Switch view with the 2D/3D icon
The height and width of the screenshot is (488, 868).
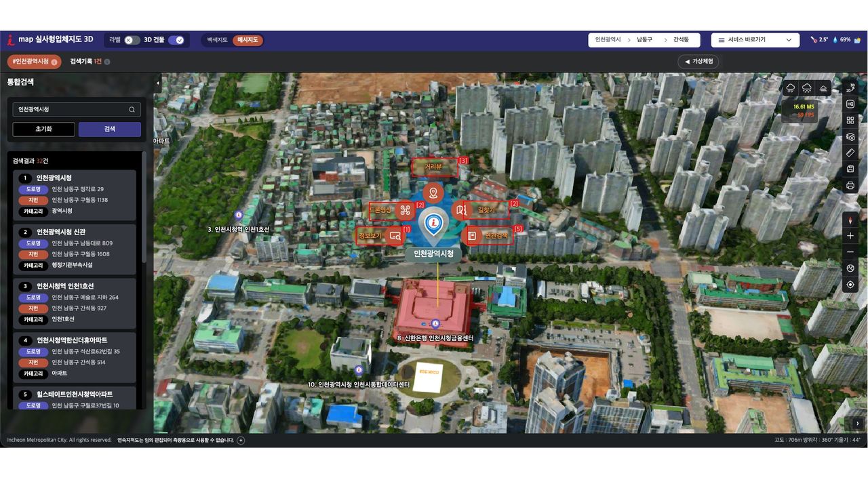pyautogui.click(x=850, y=87)
